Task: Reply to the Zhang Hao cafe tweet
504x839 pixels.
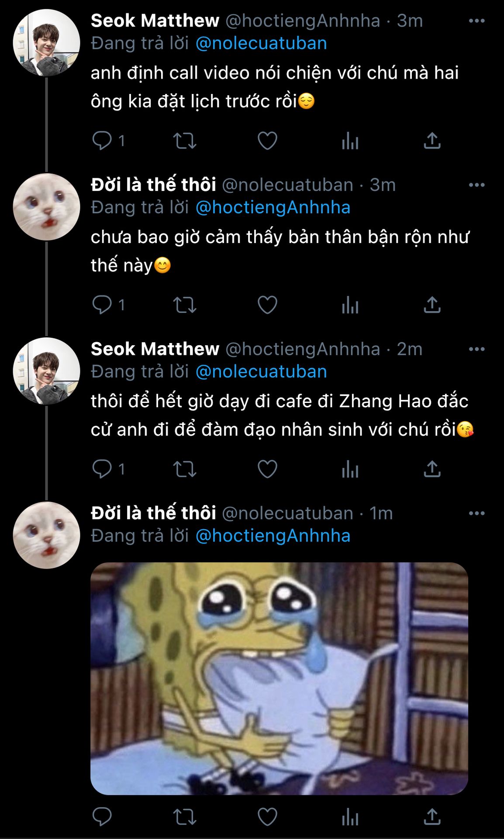Action: pyautogui.click(x=102, y=469)
